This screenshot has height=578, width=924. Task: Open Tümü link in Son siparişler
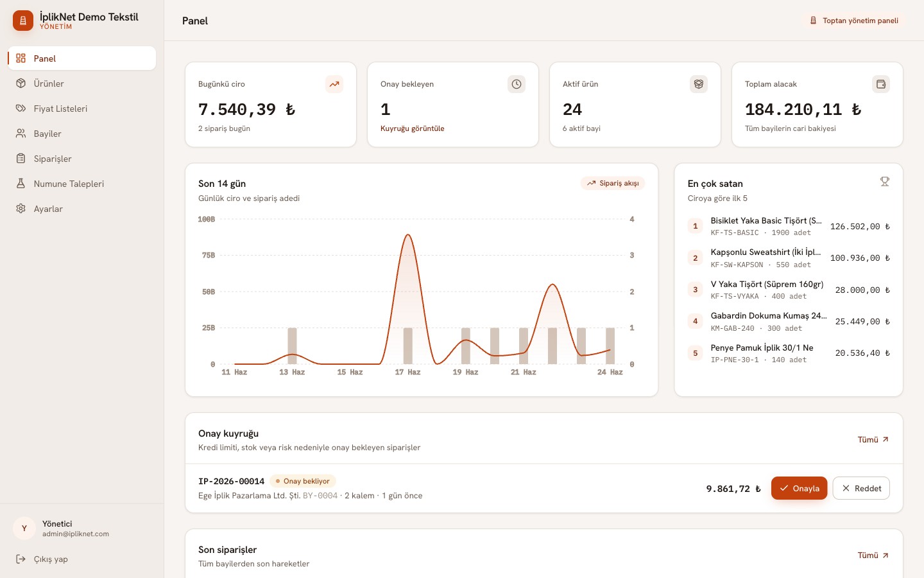click(873, 556)
